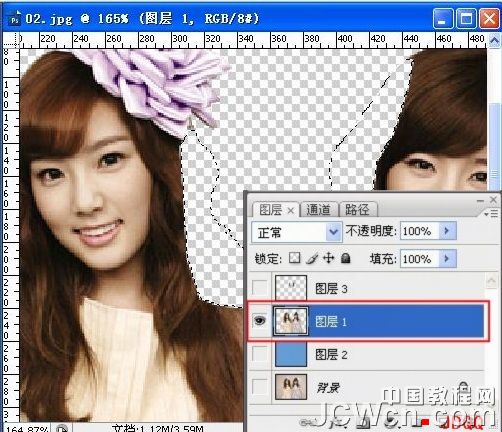This screenshot has width=502, height=432.
Task: Switch to the 路径 tab
Action: (x=357, y=210)
